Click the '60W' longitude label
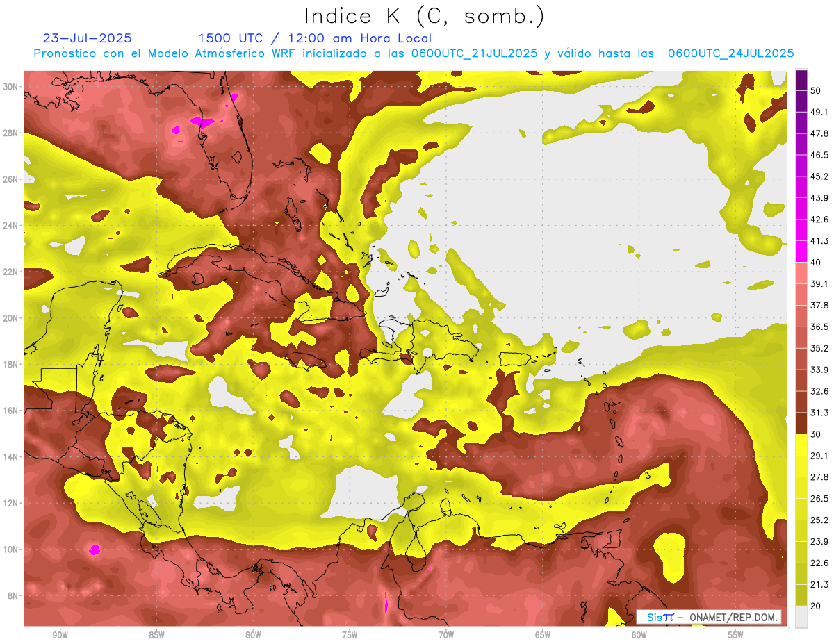Viewport: 834px width, 644px height. coord(639,635)
